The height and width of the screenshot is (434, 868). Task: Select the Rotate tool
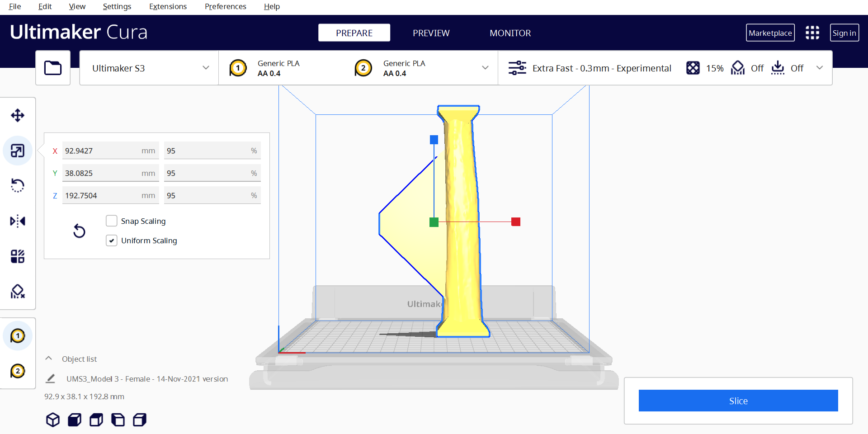tap(18, 185)
